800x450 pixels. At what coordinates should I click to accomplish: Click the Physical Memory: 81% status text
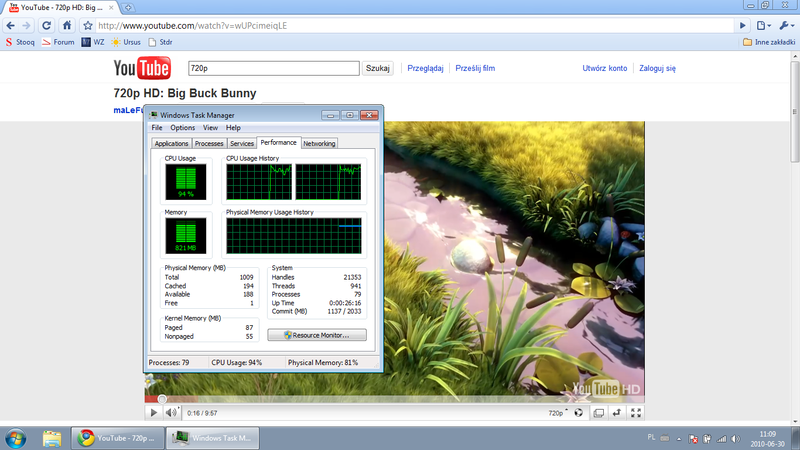tap(323, 363)
